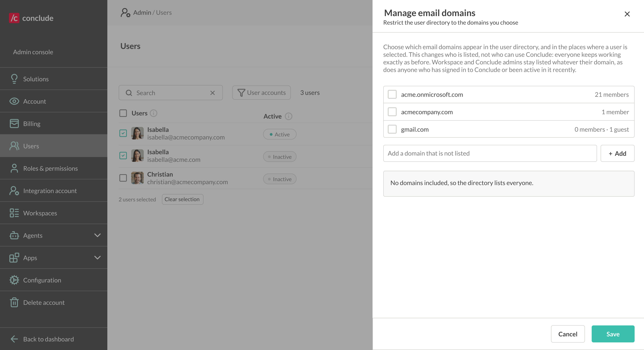The image size is (644, 350).
Task: Clear the search field with X icon
Action: point(212,93)
